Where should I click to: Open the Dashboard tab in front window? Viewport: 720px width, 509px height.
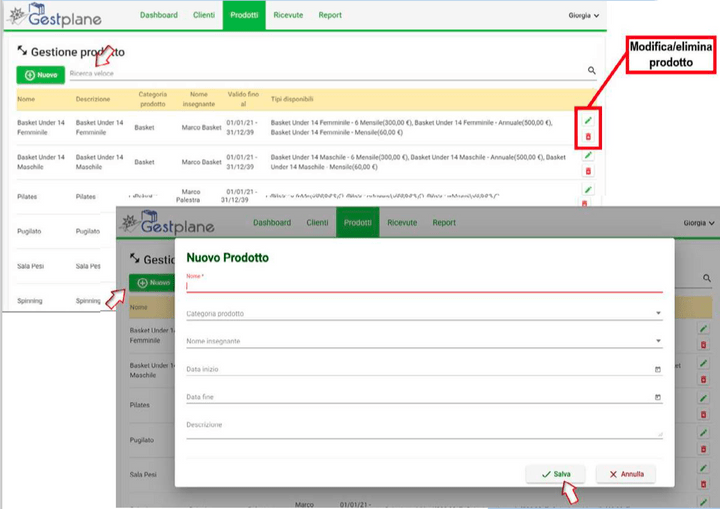272,223
